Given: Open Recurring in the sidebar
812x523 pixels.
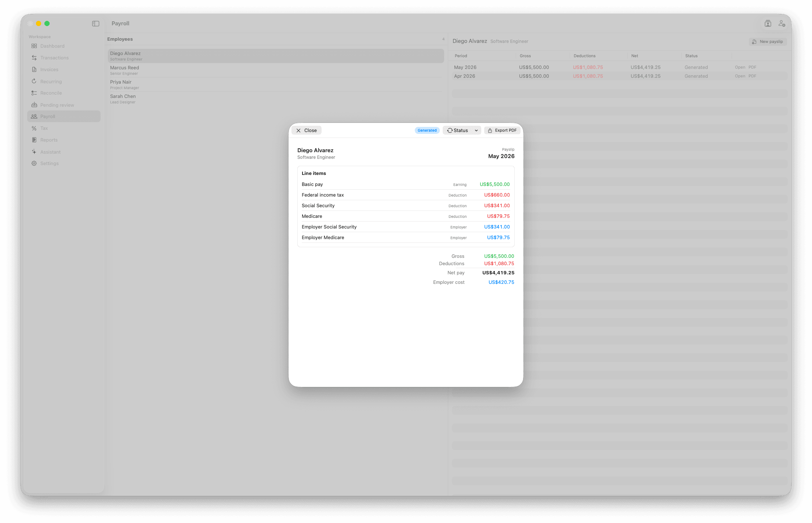Looking at the screenshot, I should 64,81.
